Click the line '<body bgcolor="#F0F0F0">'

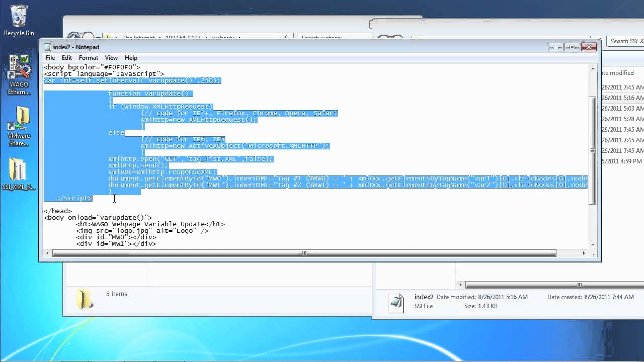92,67
